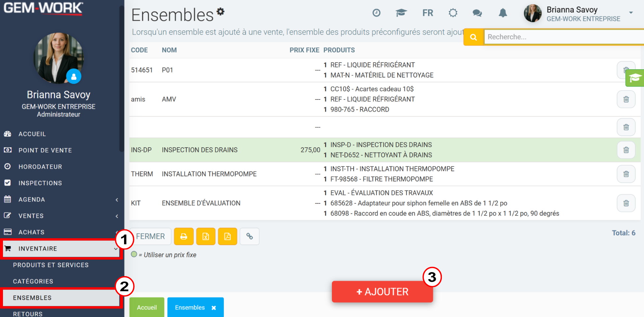
Task: Open the notifications bell
Action: (503, 13)
